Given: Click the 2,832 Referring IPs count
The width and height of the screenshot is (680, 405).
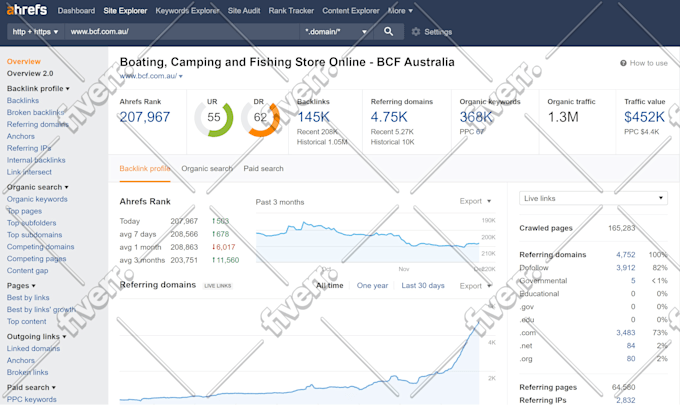Looking at the screenshot, I should (625, 400).
